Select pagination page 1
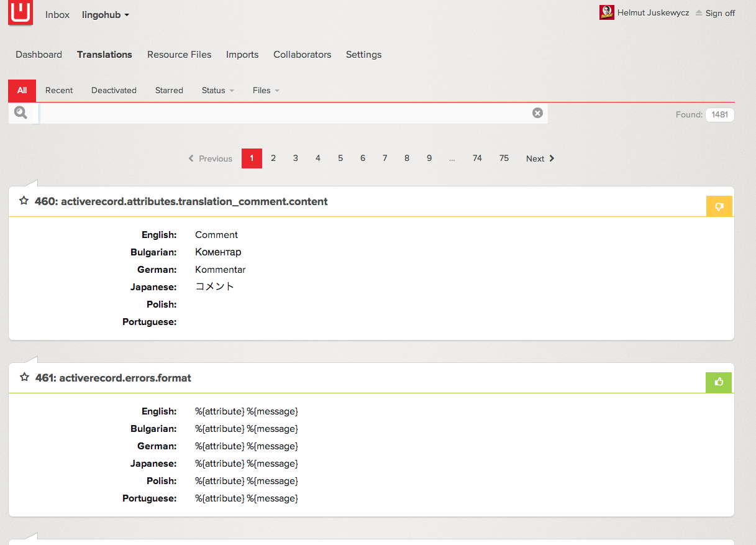Image resolution: width=756 pixels, height=545 pixels. click(x=252, y=158)
